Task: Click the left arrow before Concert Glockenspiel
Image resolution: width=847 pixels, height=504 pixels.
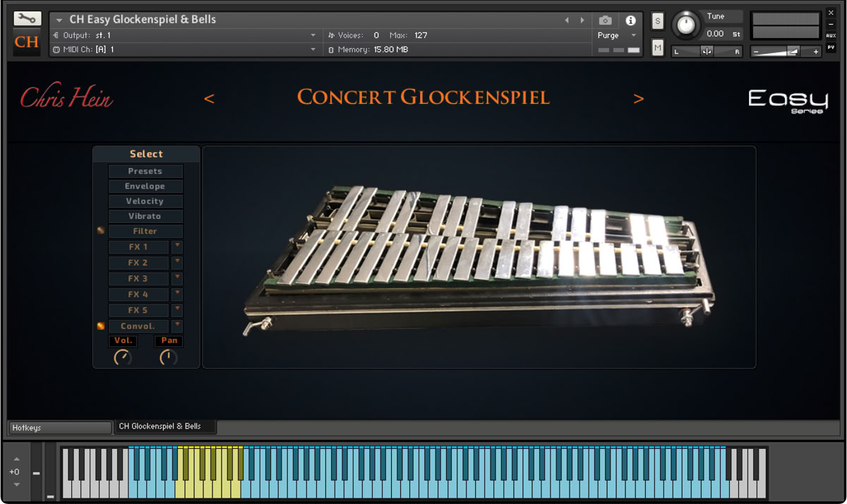Action: [x=209, y=99]
